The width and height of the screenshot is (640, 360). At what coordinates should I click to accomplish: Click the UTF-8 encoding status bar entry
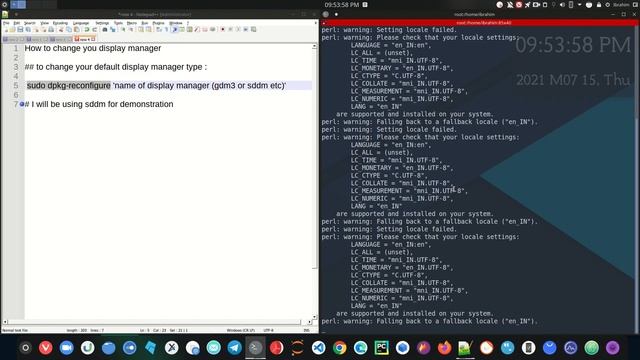269,330
